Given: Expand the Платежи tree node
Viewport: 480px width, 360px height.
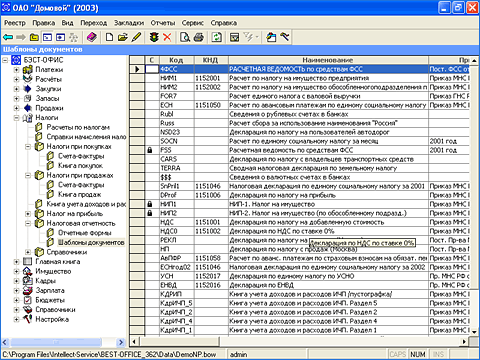Looking at the screenshot, I should pos(16,70).
